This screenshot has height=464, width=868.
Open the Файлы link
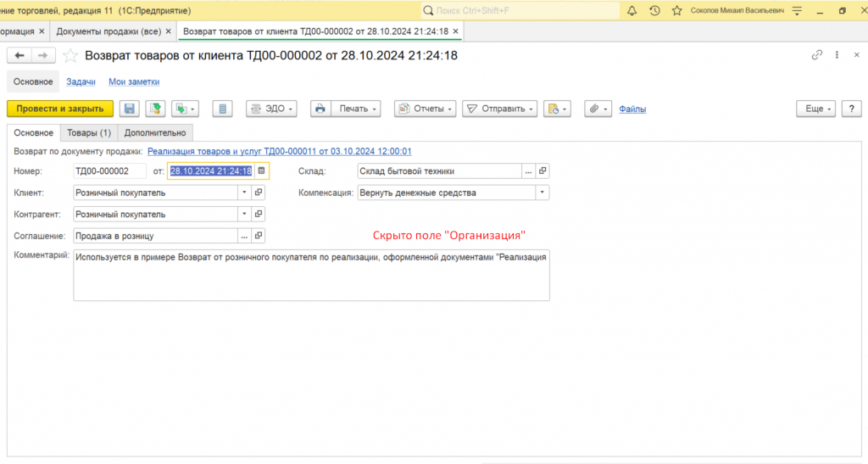click(x=632, y=109)
